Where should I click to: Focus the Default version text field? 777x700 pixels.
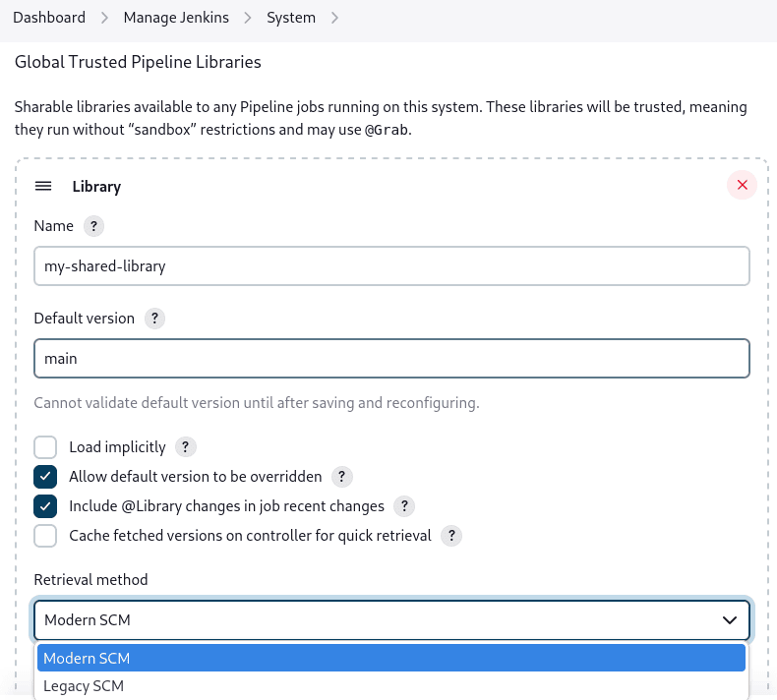point(391,359)
